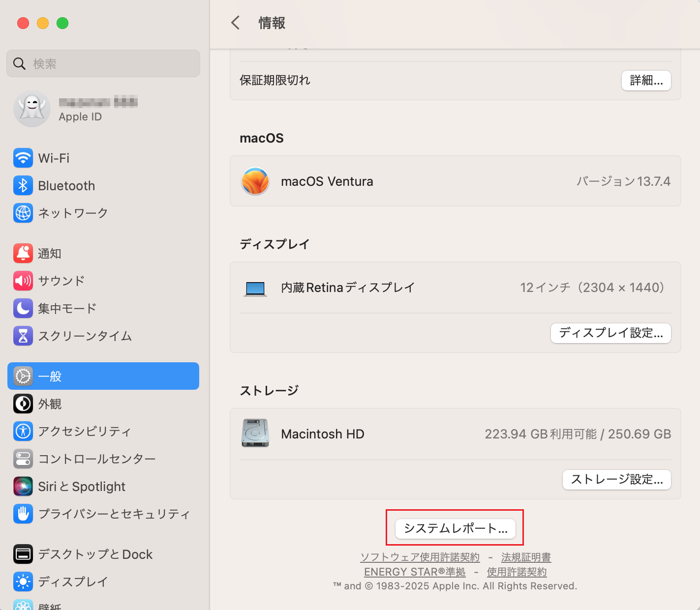Open the ENERGY STAR準拠 link
The height and width of the screenshot is (610, 700).
(x=415, y=572)
